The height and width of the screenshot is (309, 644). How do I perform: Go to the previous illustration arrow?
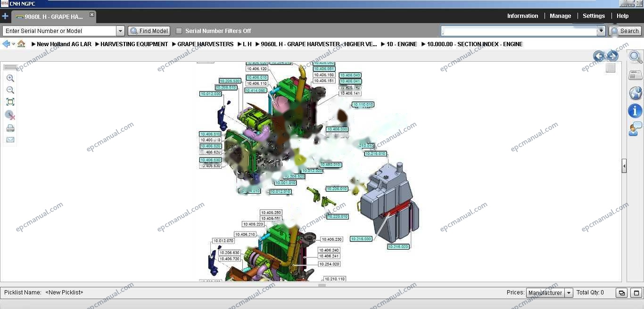click(x=599, y=57)
